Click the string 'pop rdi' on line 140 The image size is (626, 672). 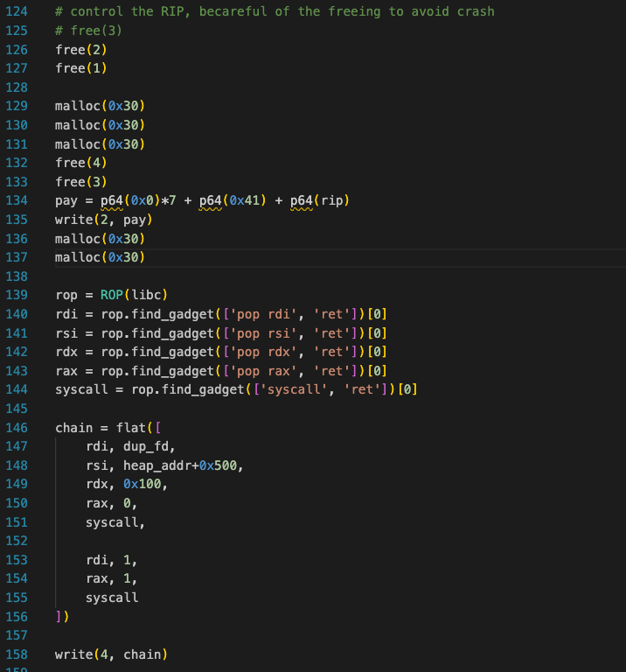(263, 314)
